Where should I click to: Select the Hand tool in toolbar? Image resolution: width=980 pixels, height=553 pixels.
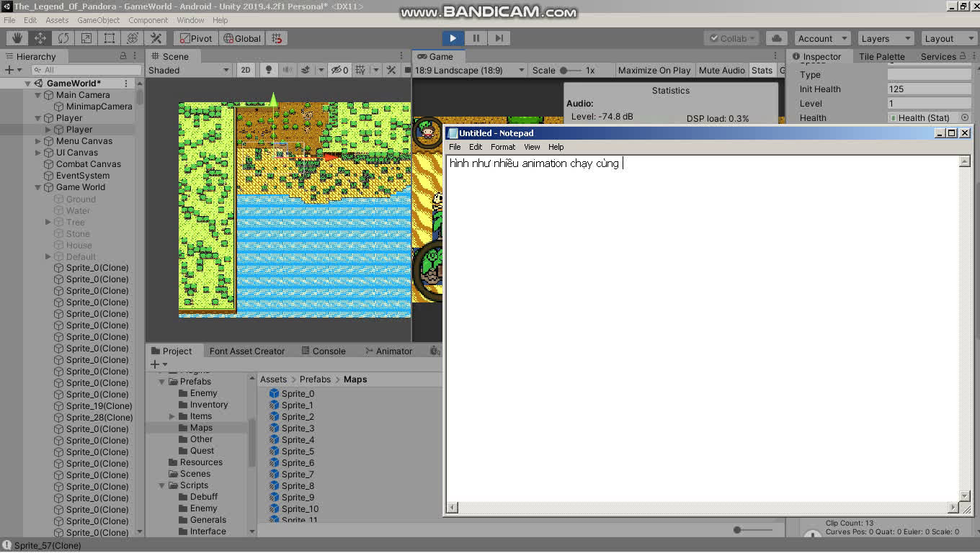coord(17,38)
